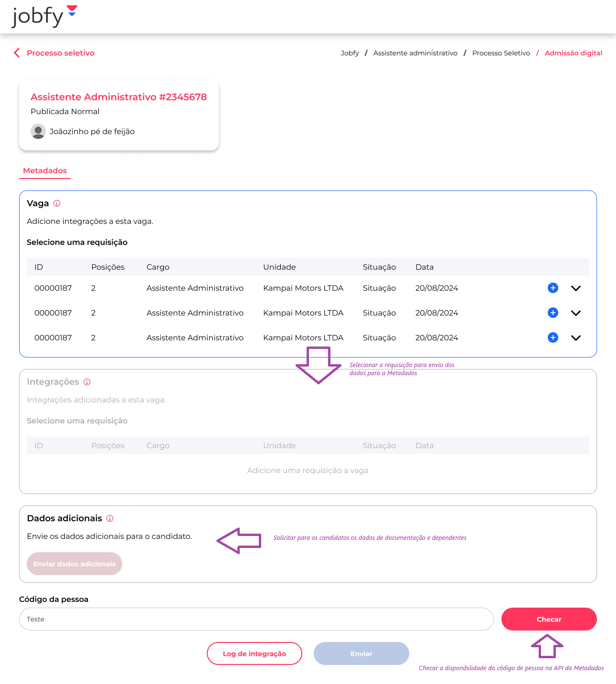The width and height of the screenshot is (616, 684).
Task: Open the Jobfy breadcrumb link
Action: tap(350, 53)
